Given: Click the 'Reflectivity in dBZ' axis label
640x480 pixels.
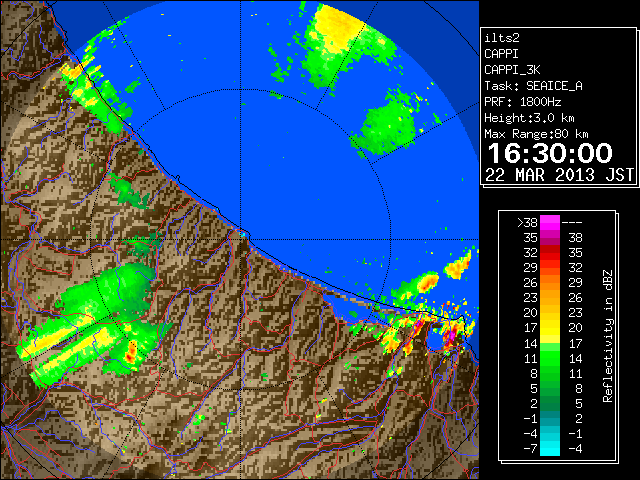Looking at the screenshot, I should [x=608, y=336].
